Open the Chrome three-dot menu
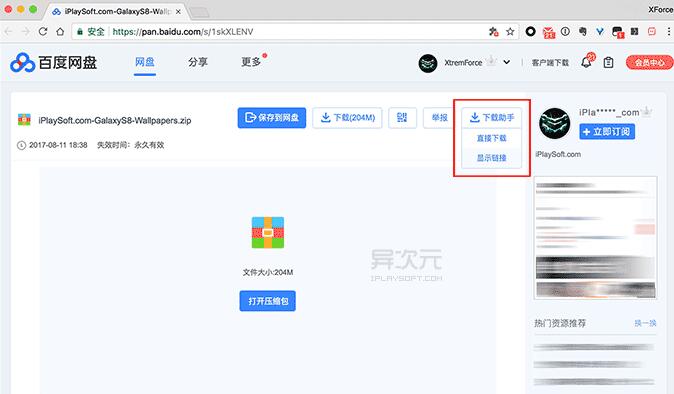The image size is (674, 394). click(669, 31)
